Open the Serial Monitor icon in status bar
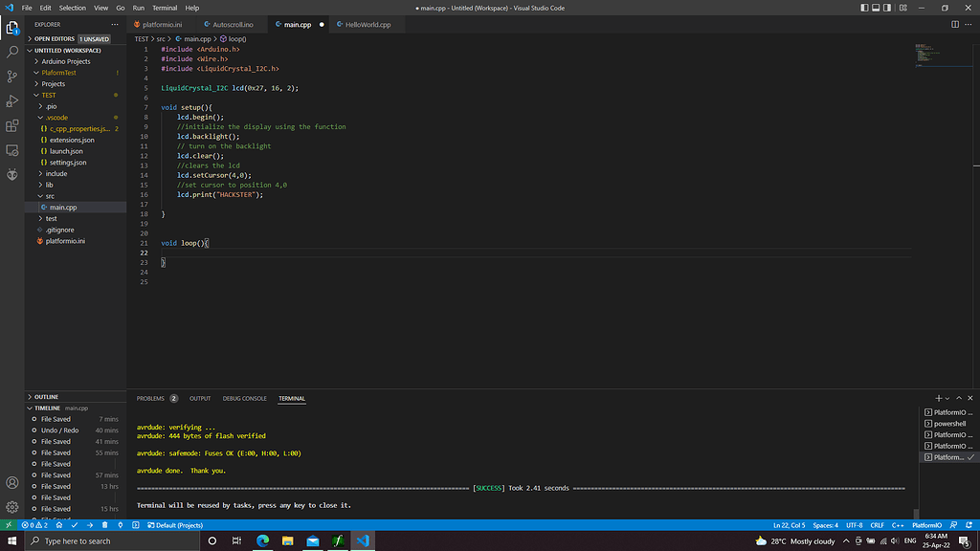The width and height of the screenshot is (980, 551). [x=120, y=524]
